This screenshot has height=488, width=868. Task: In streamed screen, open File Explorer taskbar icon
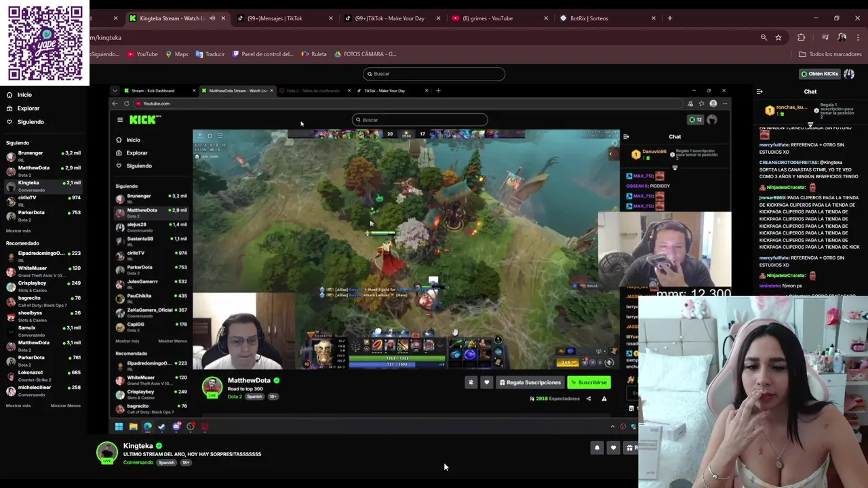(x=133, y=426)
